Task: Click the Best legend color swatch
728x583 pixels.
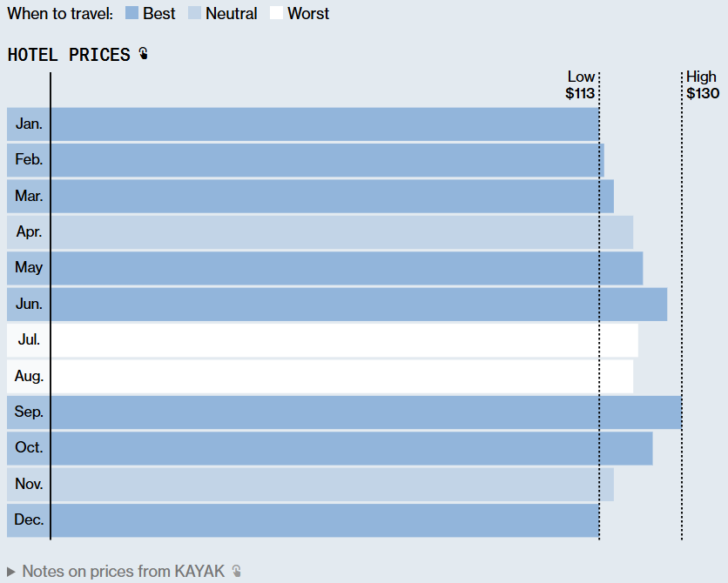Action: point(131,13)
